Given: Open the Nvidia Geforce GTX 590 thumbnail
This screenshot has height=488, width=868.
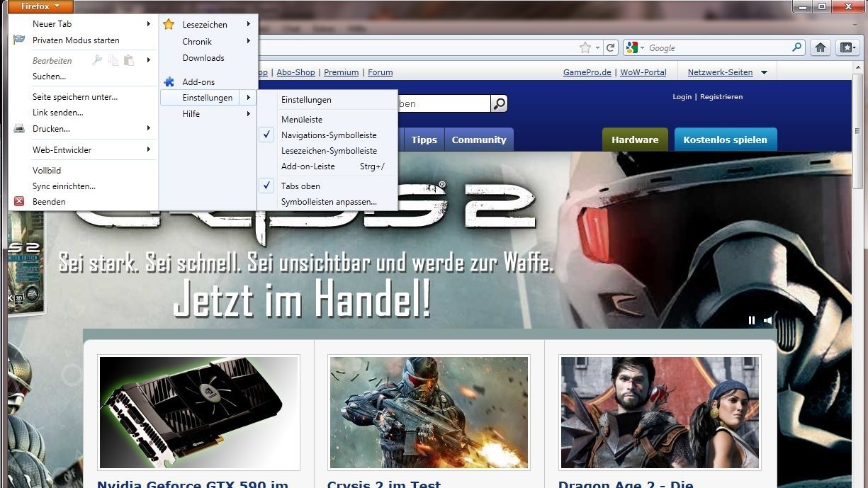Looking at the screenshot, I should coord(198,413).
